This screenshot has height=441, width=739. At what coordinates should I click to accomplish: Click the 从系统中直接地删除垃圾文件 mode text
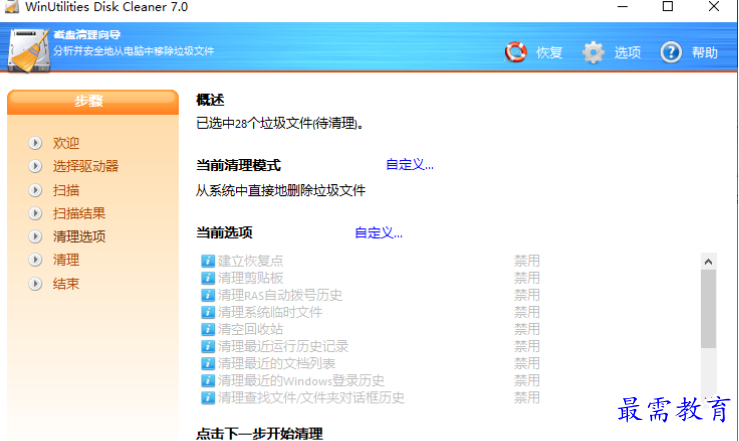point(281,190)
